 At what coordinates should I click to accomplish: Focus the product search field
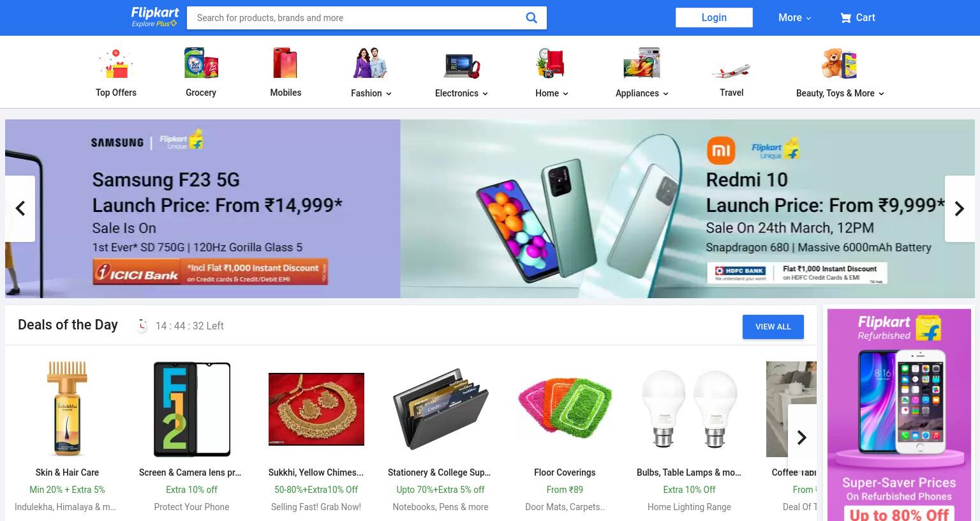[x=357, y=18]
